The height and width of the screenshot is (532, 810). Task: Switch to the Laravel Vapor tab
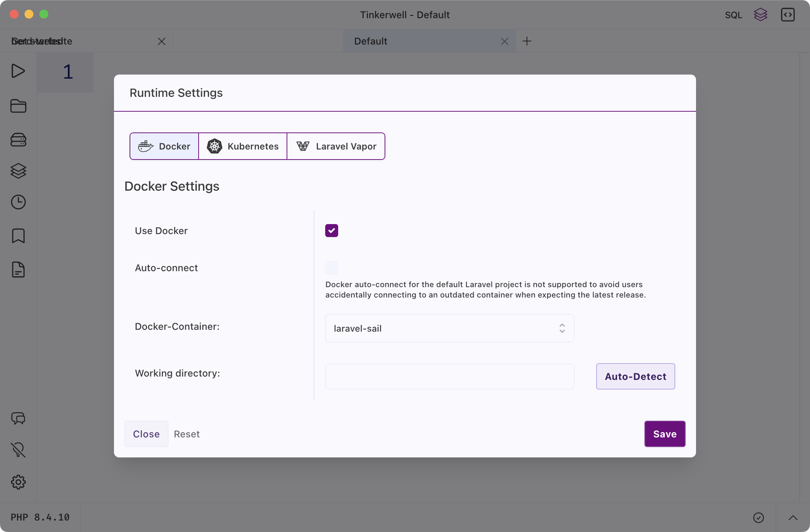[x=336, y=146]
